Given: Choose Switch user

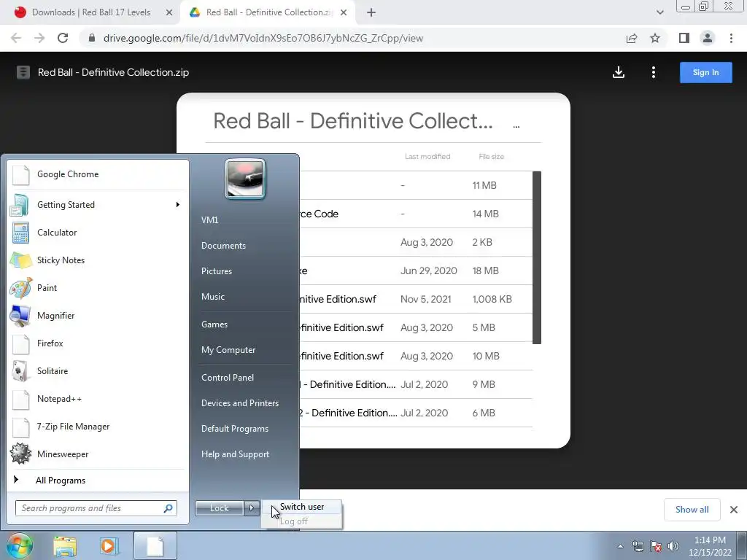Looking at the screenshot, I should pyautogui.click(x=302, y=507).
